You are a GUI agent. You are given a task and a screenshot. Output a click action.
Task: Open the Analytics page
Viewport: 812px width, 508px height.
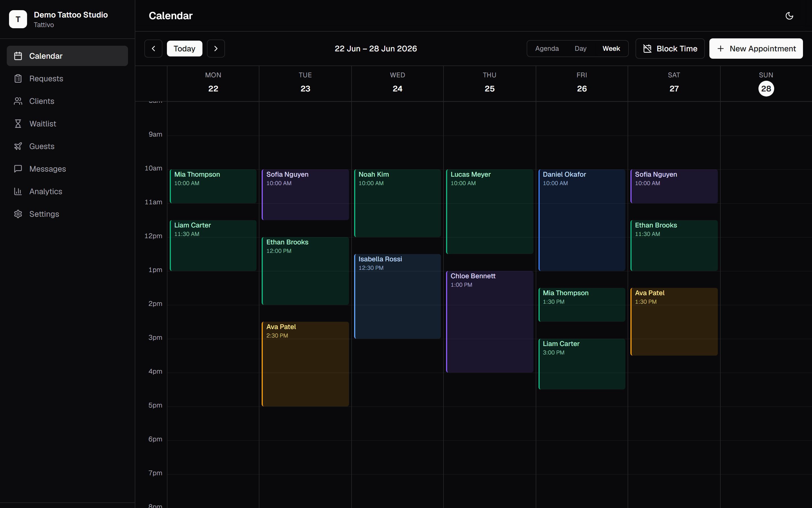pos(67,191)
